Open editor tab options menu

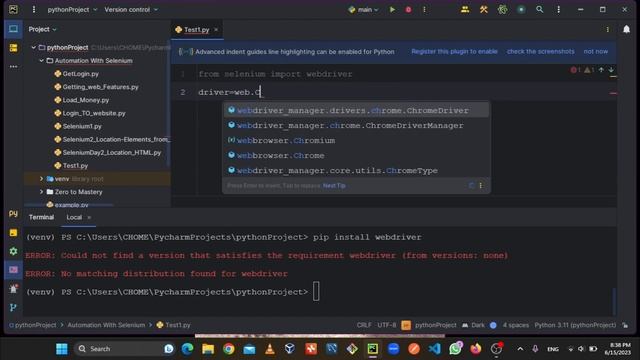click(607, 29)
